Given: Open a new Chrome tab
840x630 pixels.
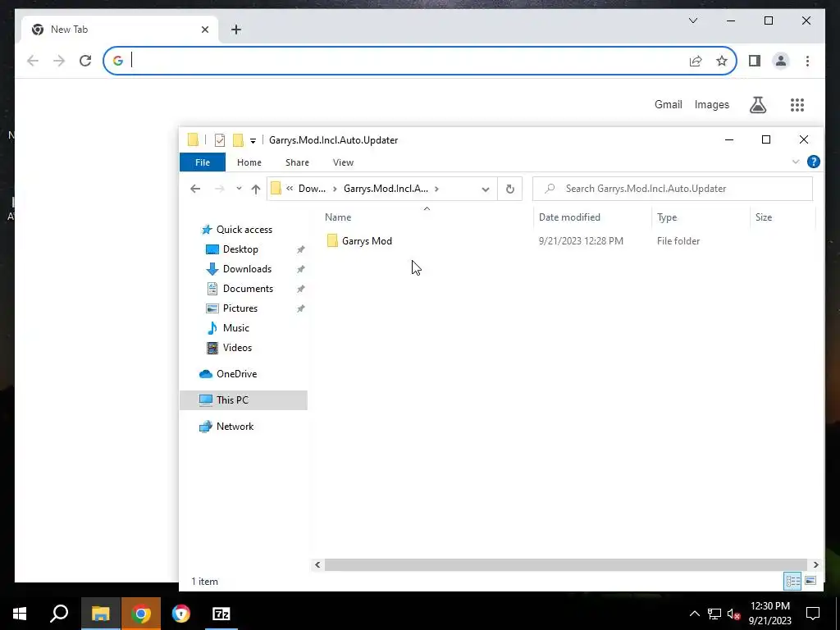Looking at the screenshot, I should coord(236,30).
